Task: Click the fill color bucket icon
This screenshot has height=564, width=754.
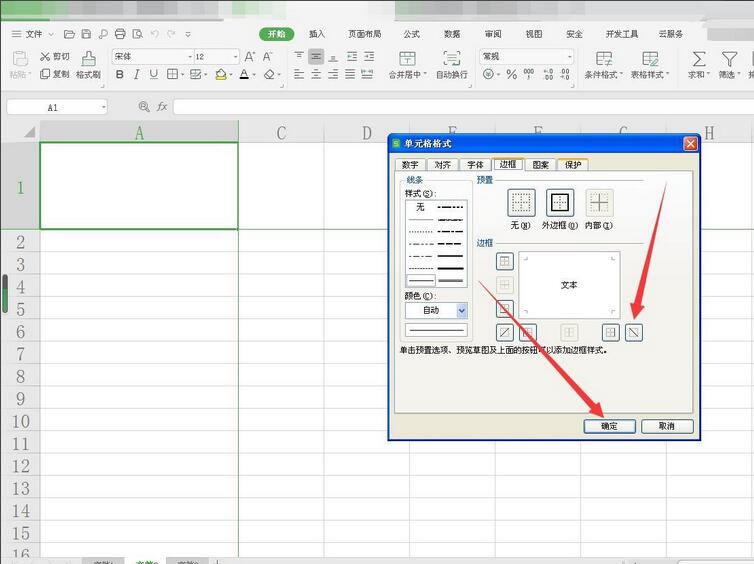Action: pyautogui.click(x=221, y=74)
